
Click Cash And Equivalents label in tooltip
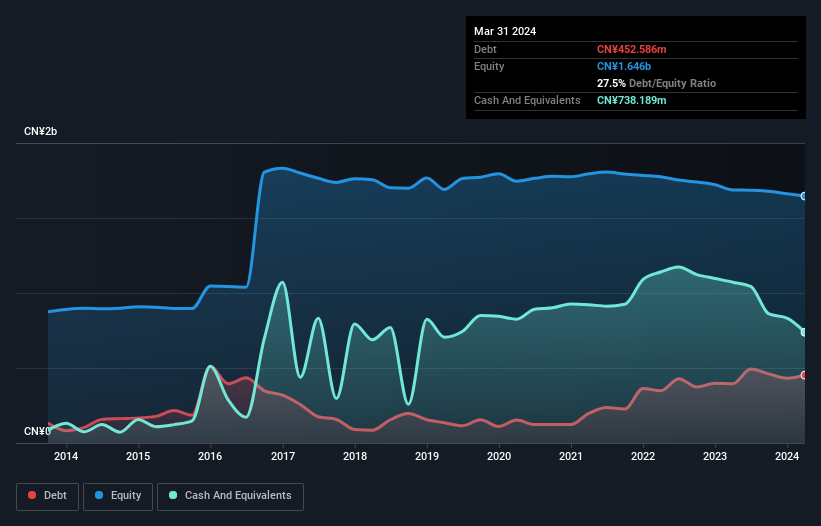pos(527,100)
